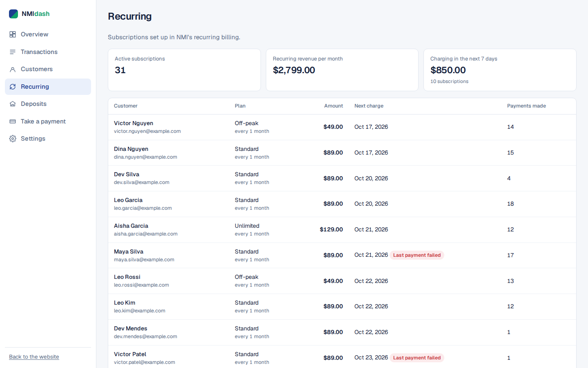The height and width of the screenshot is (368, 588).
Task: Click the Charging in the next 7 days card
Action: [500, 70]
